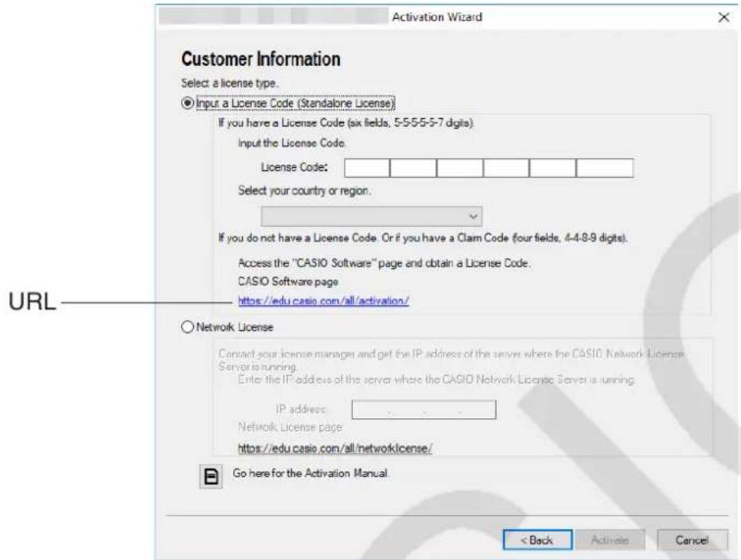Close the Activation Wizard window

coord(723,17)
